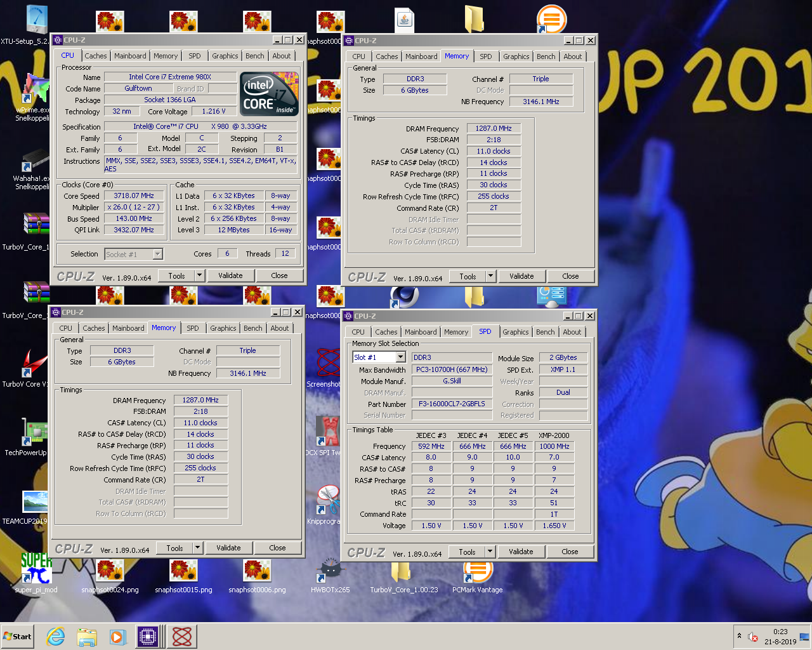812x650 pixels.
Task: Open Bench tab in CPU tab window
Action: 255,56
